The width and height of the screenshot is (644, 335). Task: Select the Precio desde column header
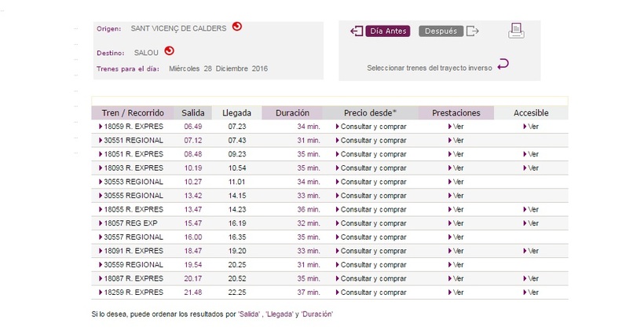[x=370, y=113]
